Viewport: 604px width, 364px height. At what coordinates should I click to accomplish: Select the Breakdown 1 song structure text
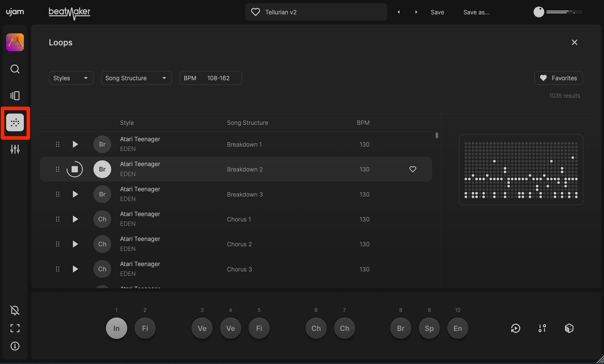pyautogui.click(x=244, y=145)
